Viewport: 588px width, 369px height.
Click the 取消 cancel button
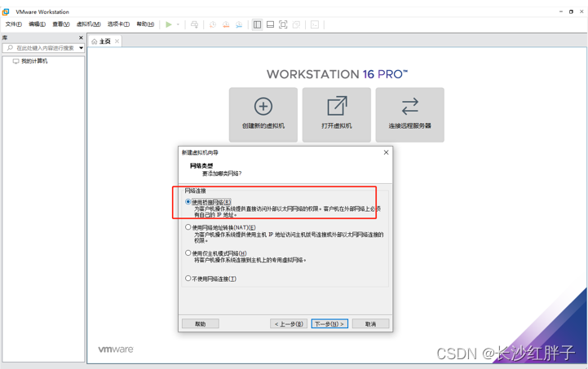click(370, 323)
